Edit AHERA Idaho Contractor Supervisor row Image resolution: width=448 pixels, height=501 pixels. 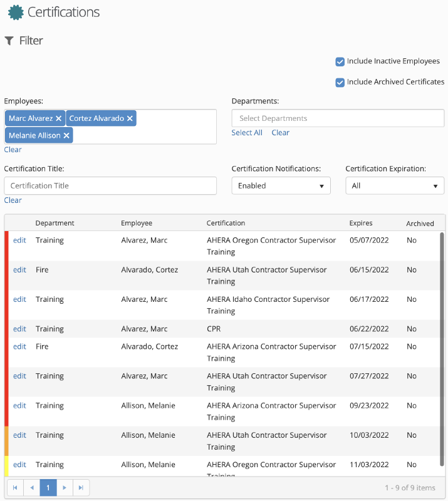click(x=19, y=299)
